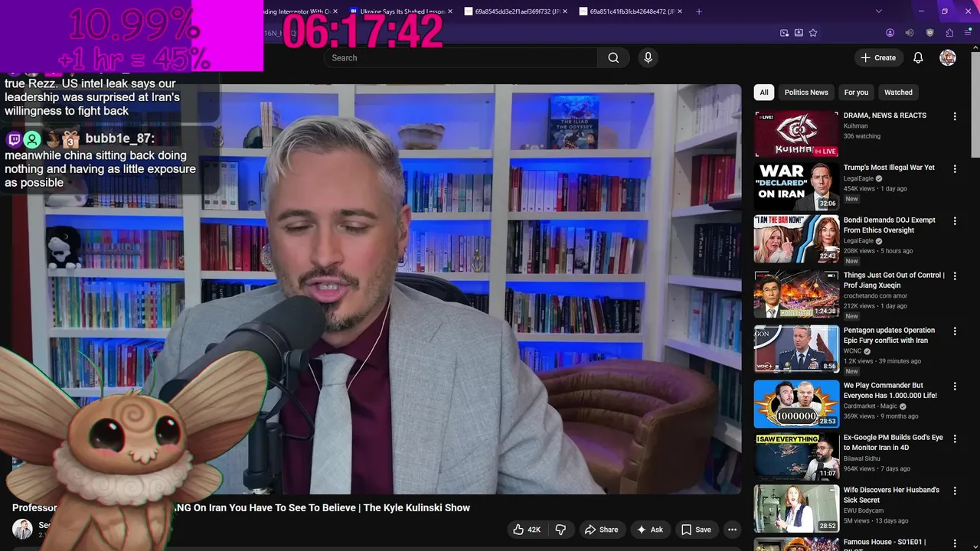Open the Ask AI button
Viewport: 980px width, 551px height.
pos(650,530)
